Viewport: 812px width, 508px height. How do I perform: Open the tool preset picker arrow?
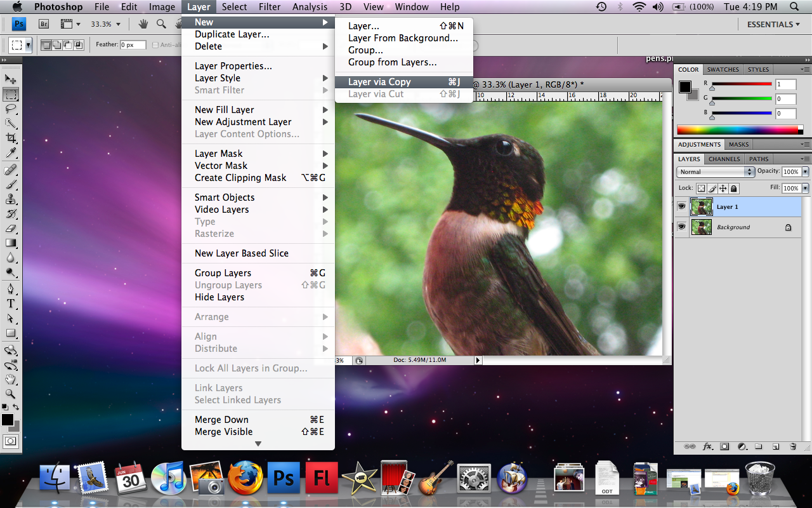(29, 46)
